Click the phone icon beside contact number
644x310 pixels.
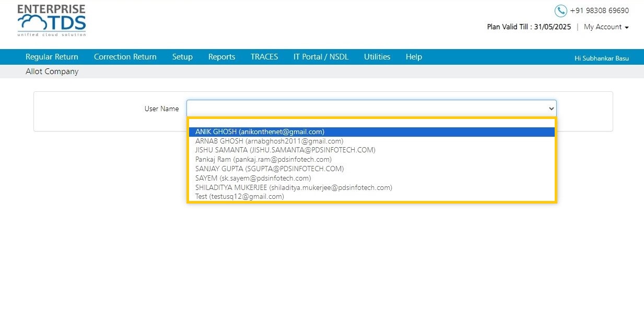[x=560, y=10]
